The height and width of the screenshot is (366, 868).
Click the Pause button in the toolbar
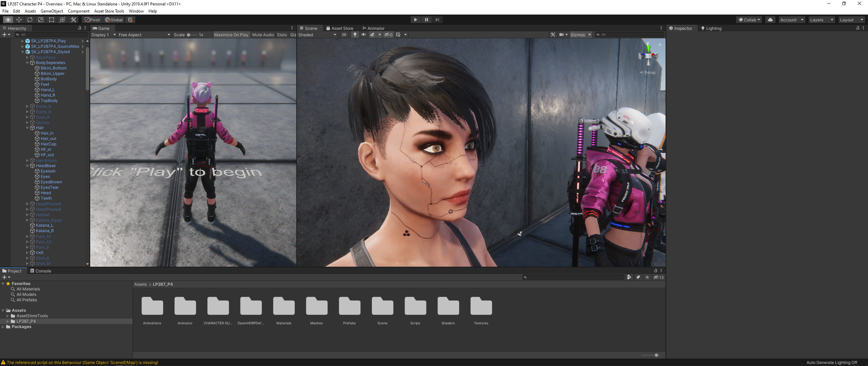[426, 20]
